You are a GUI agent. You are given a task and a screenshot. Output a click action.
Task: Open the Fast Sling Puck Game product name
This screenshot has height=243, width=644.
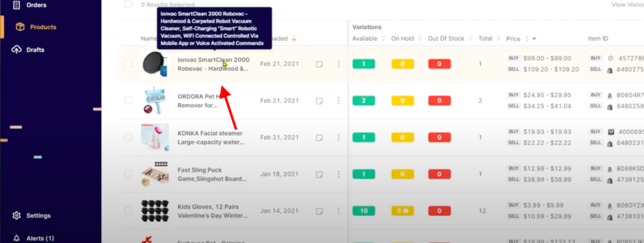pos(212,174)
